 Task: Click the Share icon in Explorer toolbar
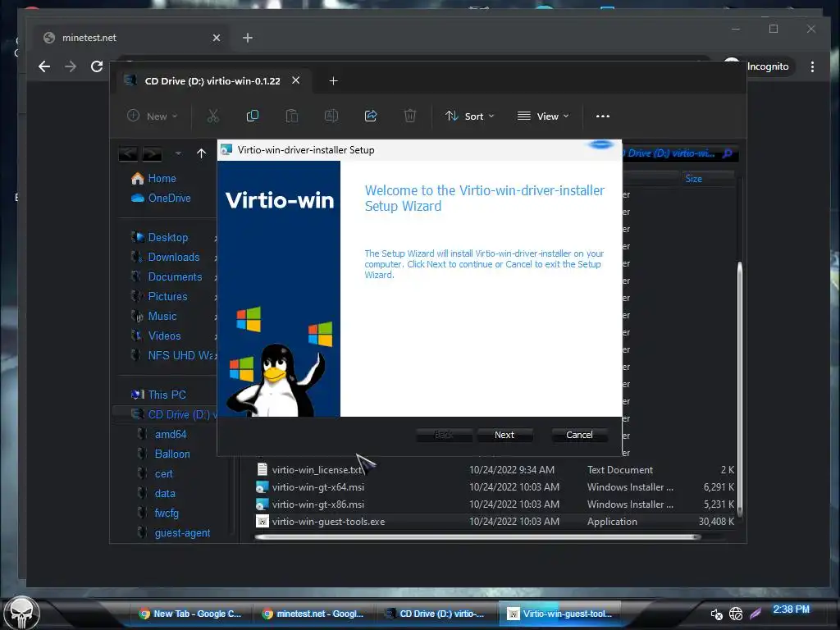[371, 116]
